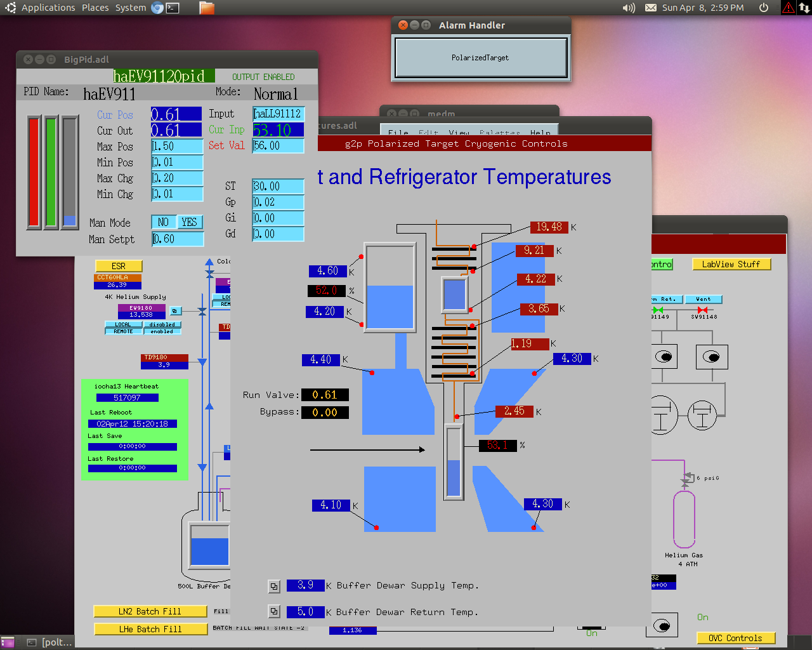Open OVC Controls display

736,639
